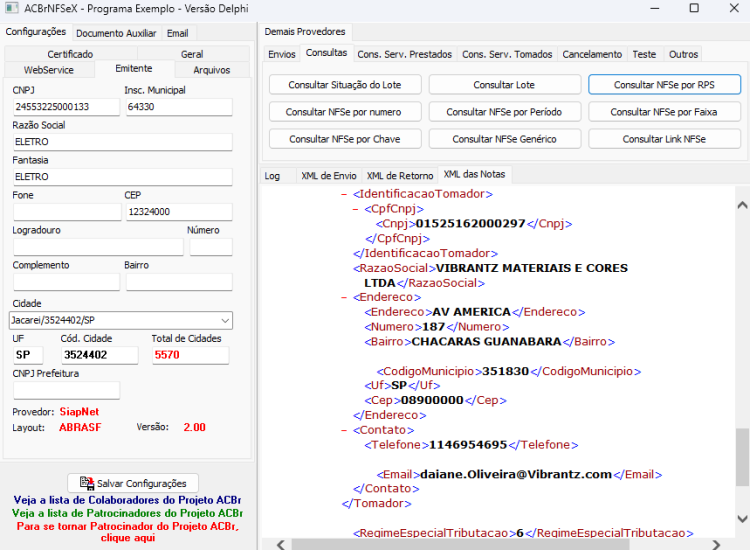Click Consultar NFSe por Chave
The height and width of the screenshot is (550, 750).
[x=345, y=139]
